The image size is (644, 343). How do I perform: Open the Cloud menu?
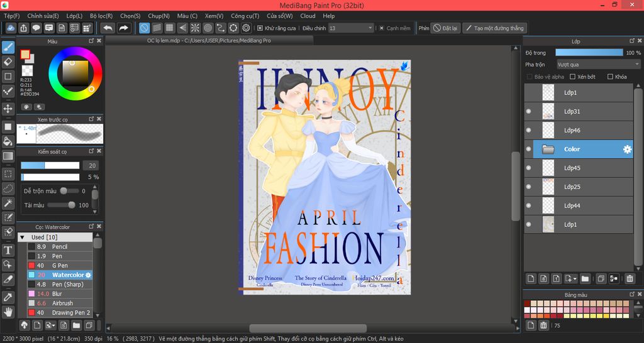[x=308, y=16]
